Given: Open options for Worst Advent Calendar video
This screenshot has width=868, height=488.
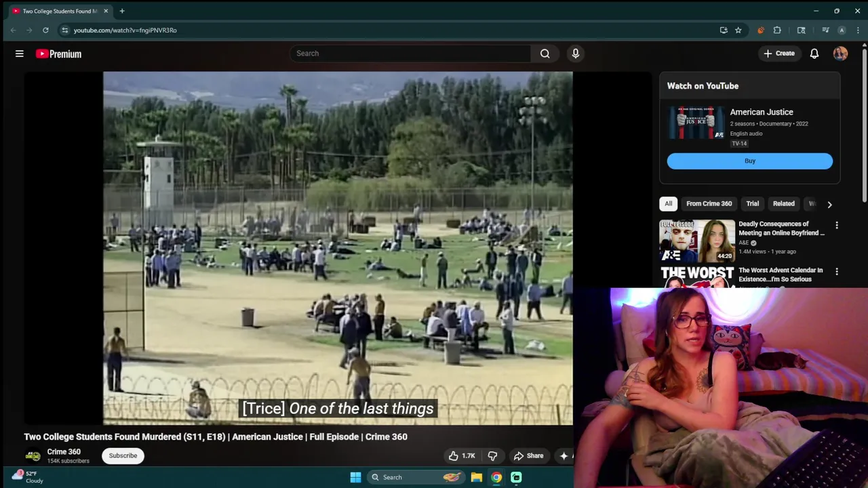Looking at the screenshot, I should click(x=836, y=272).
